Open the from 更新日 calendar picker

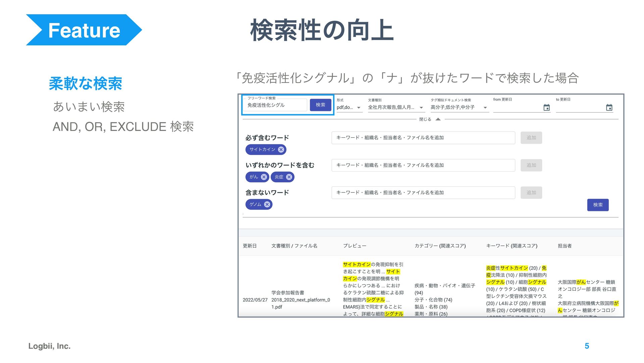coord(546,108)
